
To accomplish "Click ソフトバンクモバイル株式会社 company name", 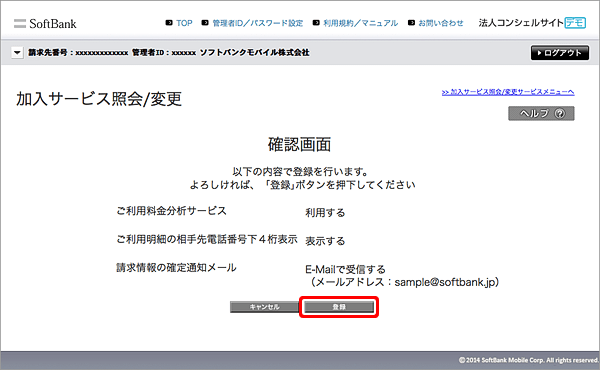I will pos(254,52).
